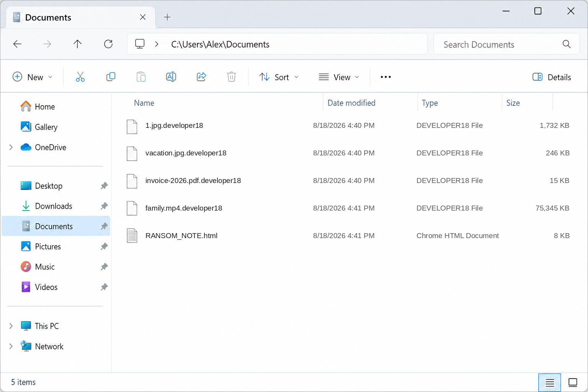Sort by the Size column header
The image size is (588, 392).
click(513, 103)
